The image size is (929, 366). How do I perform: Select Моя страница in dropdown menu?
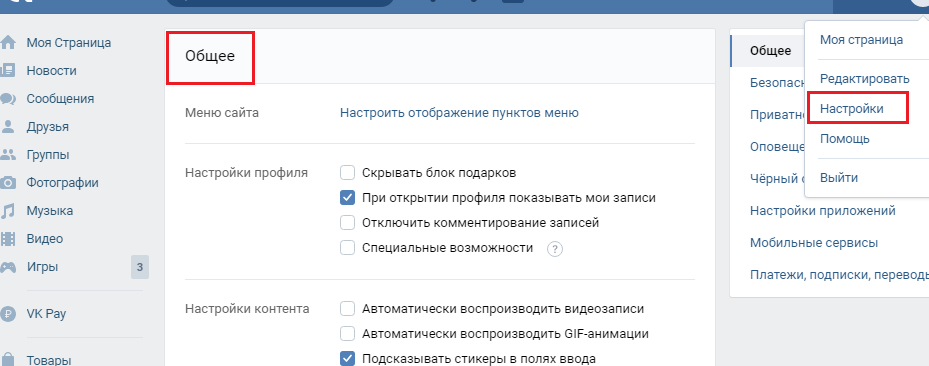861,40
